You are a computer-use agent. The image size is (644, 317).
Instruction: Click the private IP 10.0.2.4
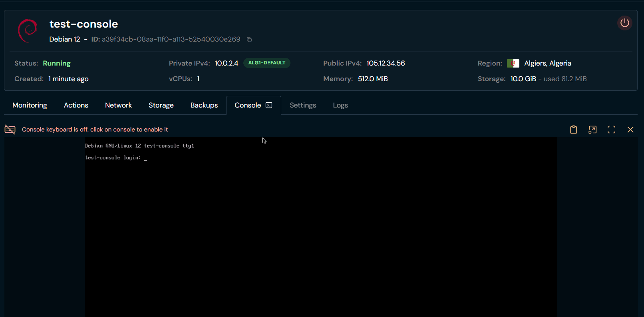tap(227, 63)
